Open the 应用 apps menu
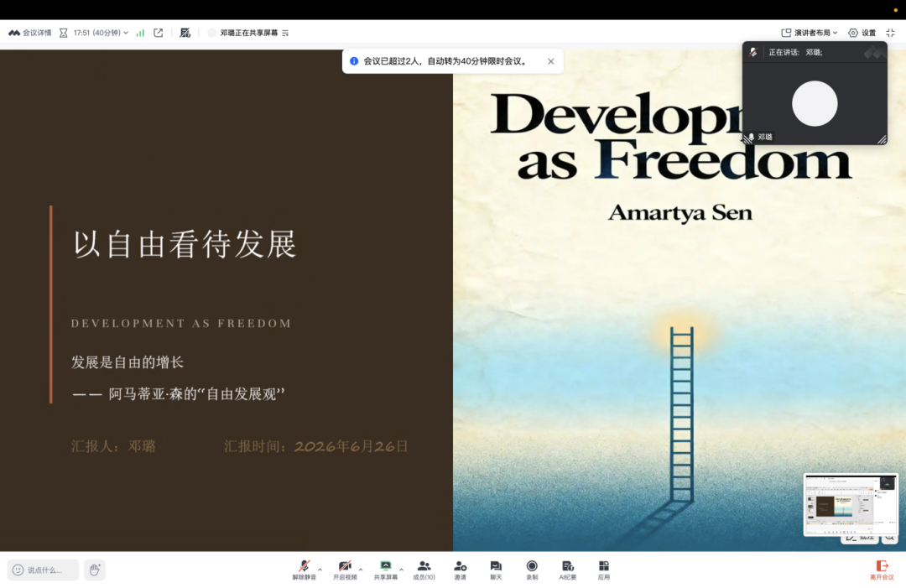The width and height of the screenshot is (906, 588). (604, 570)
